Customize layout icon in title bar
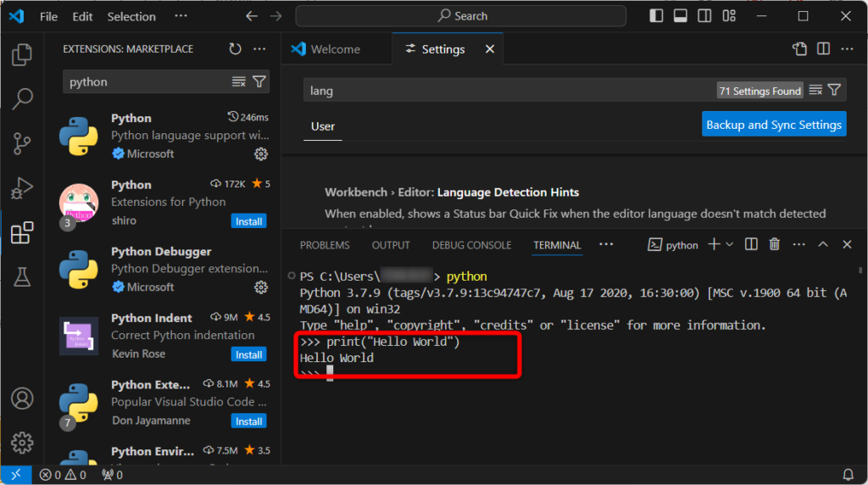 coord(729,16)
